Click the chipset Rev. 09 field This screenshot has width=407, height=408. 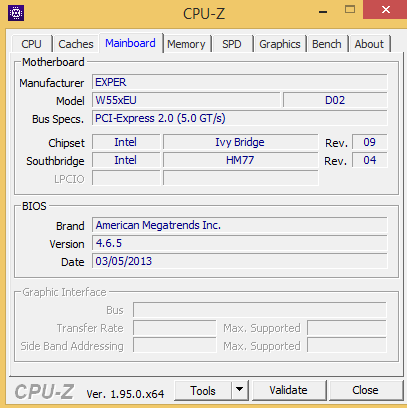370,142
